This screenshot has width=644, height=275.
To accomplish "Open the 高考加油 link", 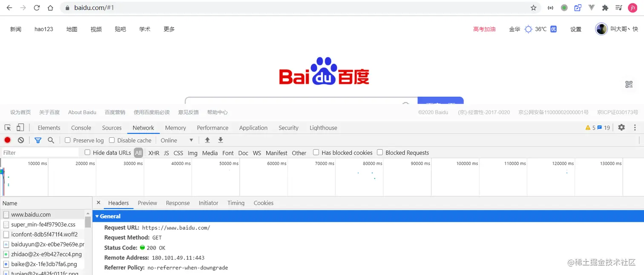I will coord(484,29).
